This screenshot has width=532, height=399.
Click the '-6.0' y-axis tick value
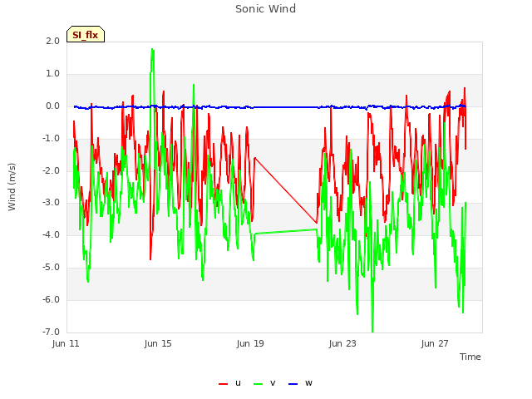(51, 299)
